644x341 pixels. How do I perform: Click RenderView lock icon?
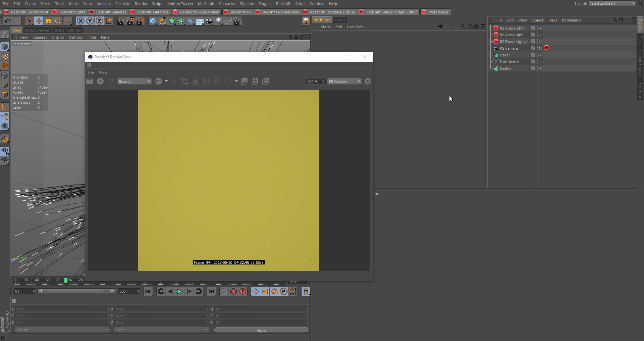click(x=196, y=81)
